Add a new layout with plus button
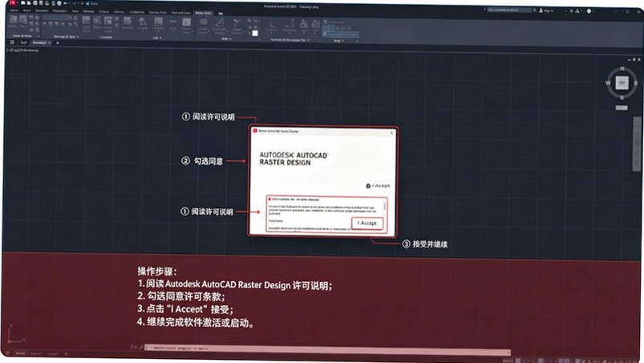Screen dimensions: 644x363 click(66, 354)
